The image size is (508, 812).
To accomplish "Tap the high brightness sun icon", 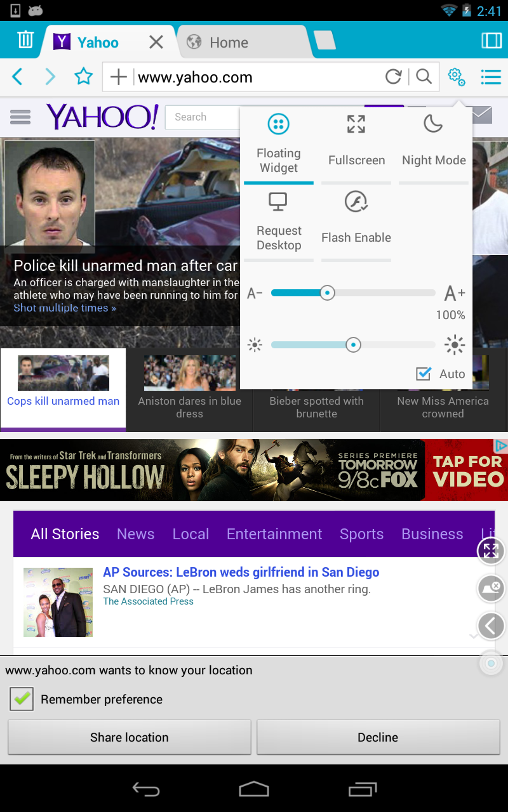I will pyautogui.click(x=455, y=345).
